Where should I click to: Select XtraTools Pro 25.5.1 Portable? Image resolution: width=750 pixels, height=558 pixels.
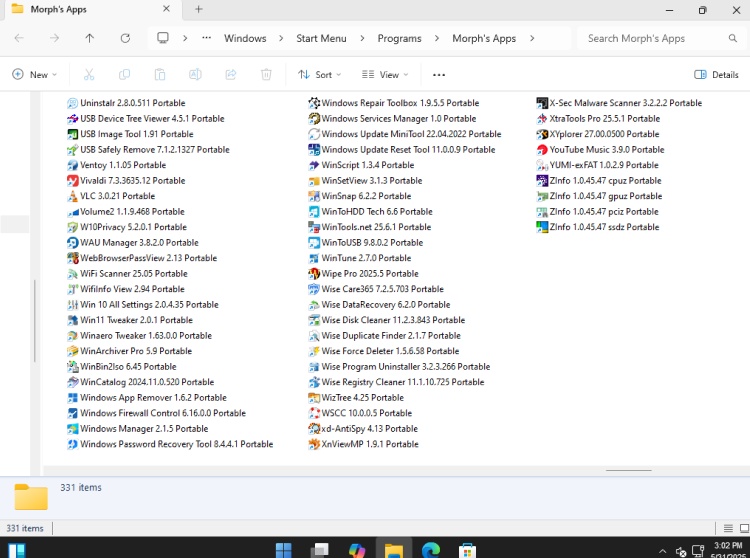click(598, 119)
